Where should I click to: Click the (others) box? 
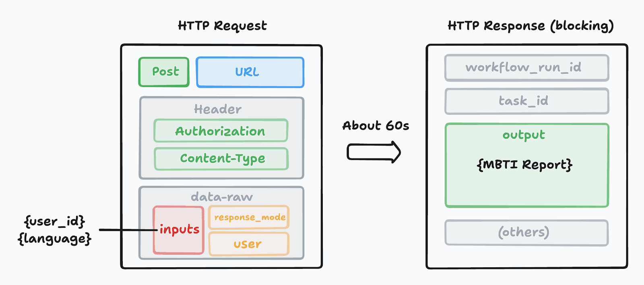tap(526, 233)
